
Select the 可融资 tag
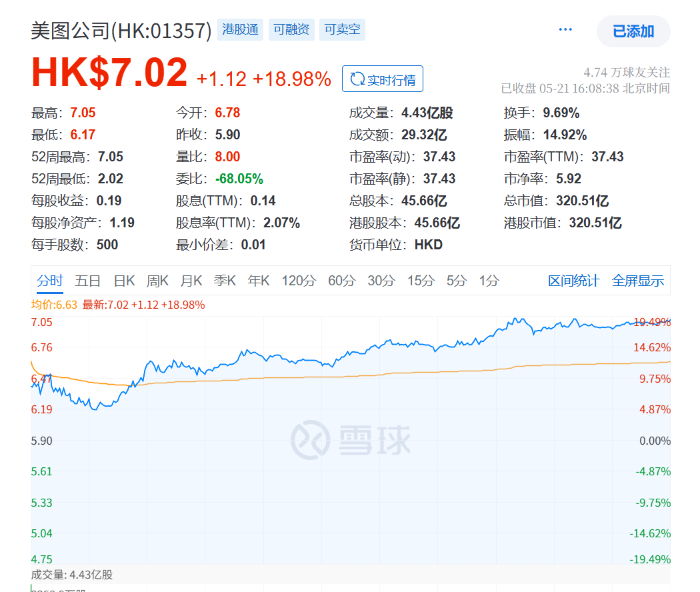[x=291, y=29]
